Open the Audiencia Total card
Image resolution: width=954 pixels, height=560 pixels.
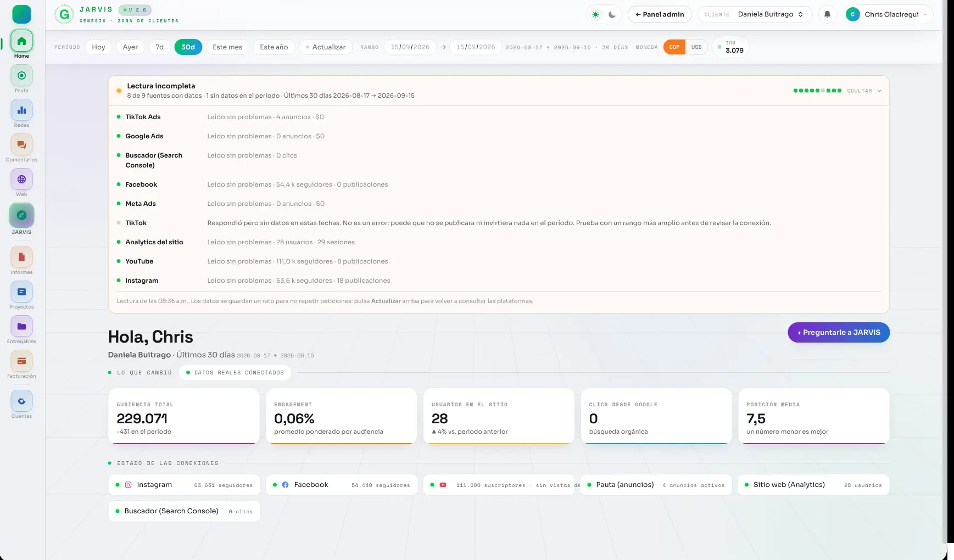point(183,416)
